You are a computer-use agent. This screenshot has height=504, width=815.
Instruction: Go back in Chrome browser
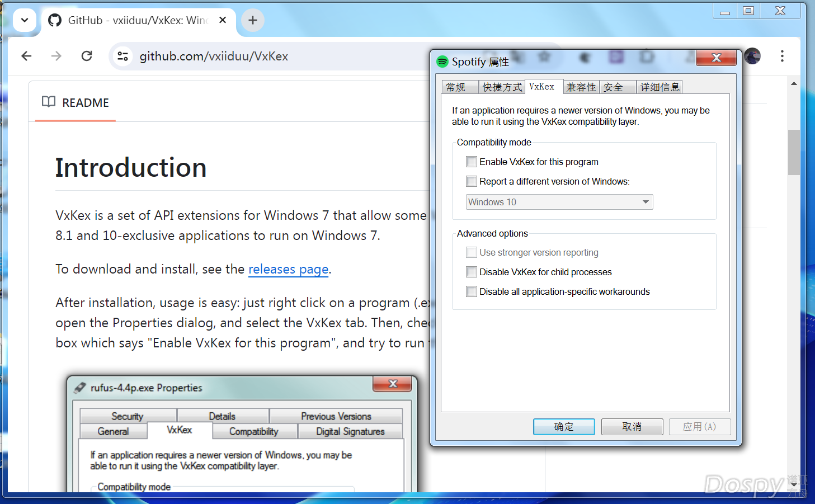(26, 56)
